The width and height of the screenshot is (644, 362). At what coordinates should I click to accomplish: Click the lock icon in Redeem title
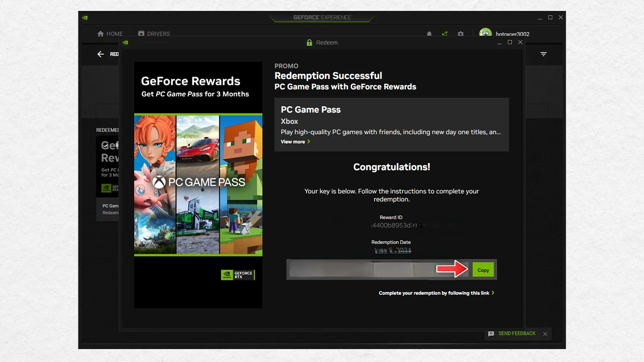[309, 42]
